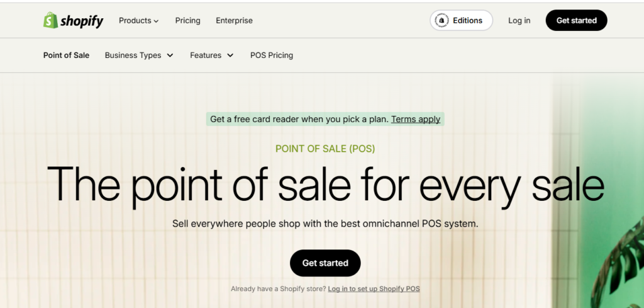This screenshot has height=308, width=644.
Task: Select the Point of Sale tab
Action: pos(66,55)
